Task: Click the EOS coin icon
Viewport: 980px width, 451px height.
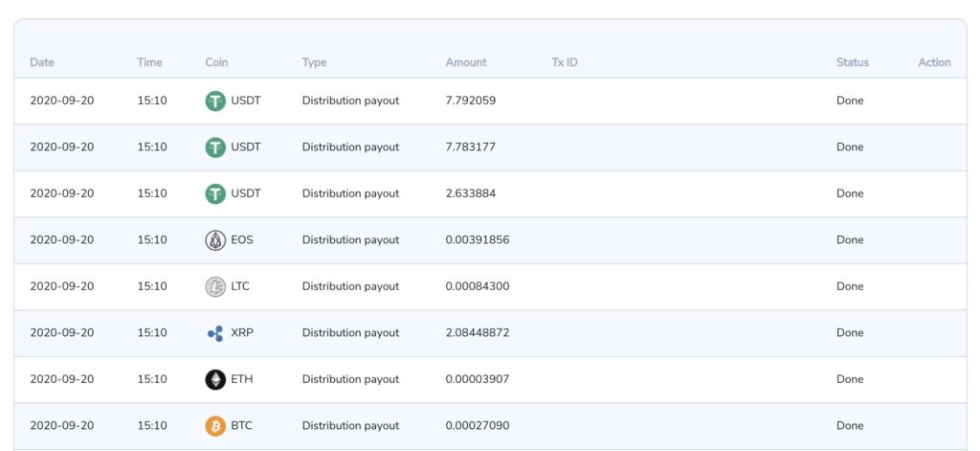Action: tap(215, 240)
